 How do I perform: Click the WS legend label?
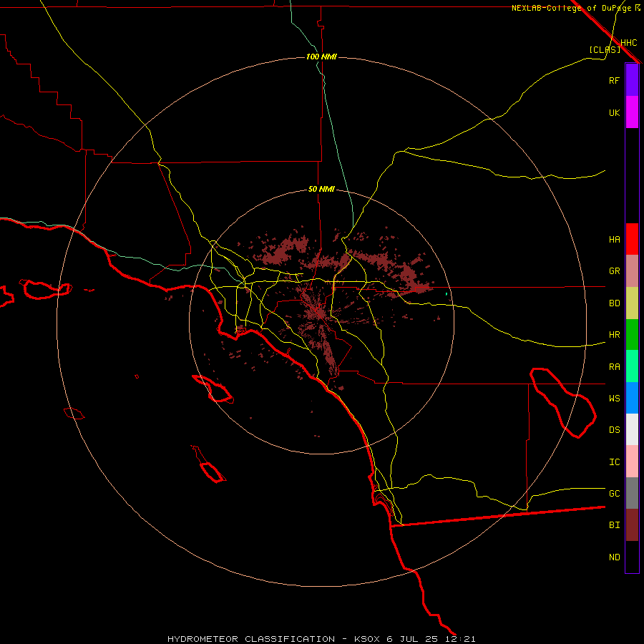[614, 399]
